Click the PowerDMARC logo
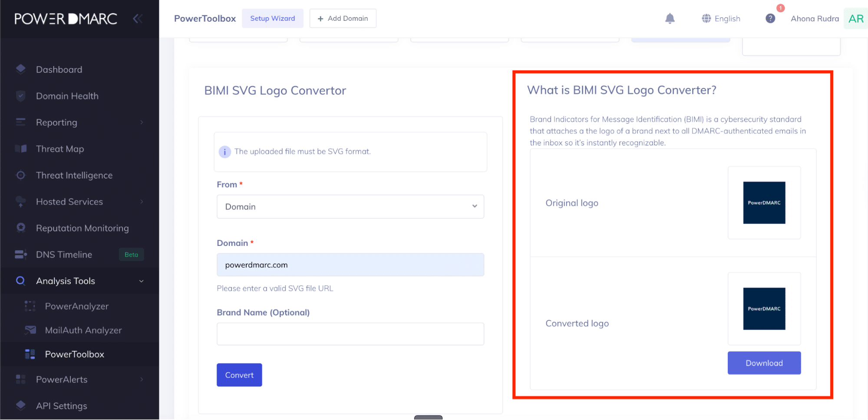Screen dimensions: 868x420 (66, 19)
